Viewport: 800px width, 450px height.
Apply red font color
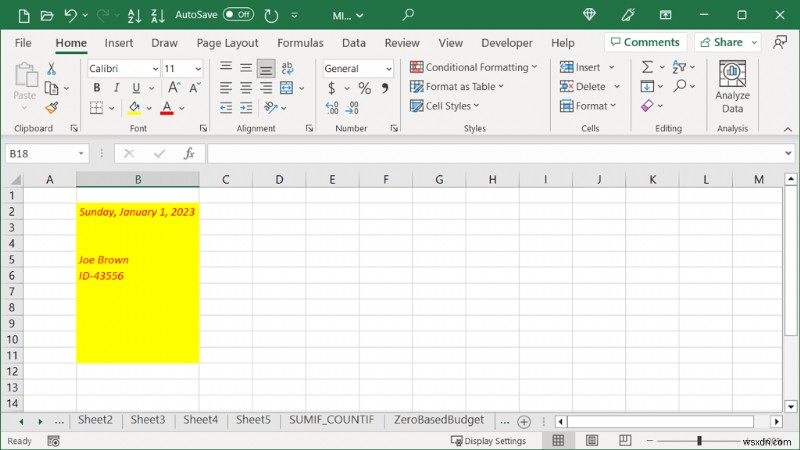pos(167,108)
